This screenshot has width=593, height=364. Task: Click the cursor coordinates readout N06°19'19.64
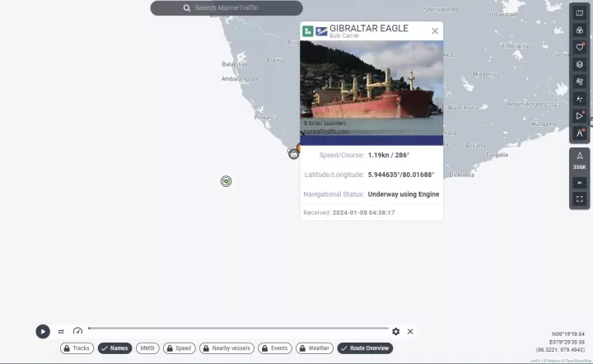(x=568, y=334)
